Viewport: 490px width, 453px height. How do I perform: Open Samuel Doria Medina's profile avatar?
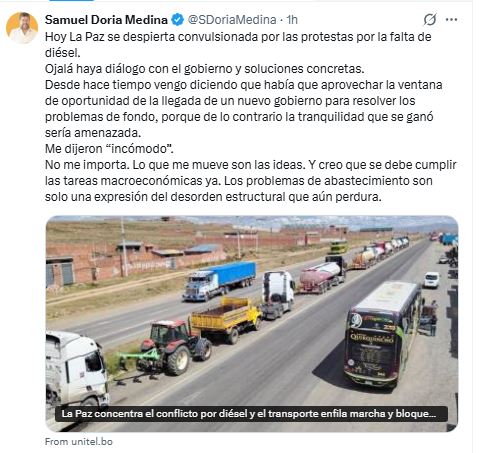click(22, 28)
